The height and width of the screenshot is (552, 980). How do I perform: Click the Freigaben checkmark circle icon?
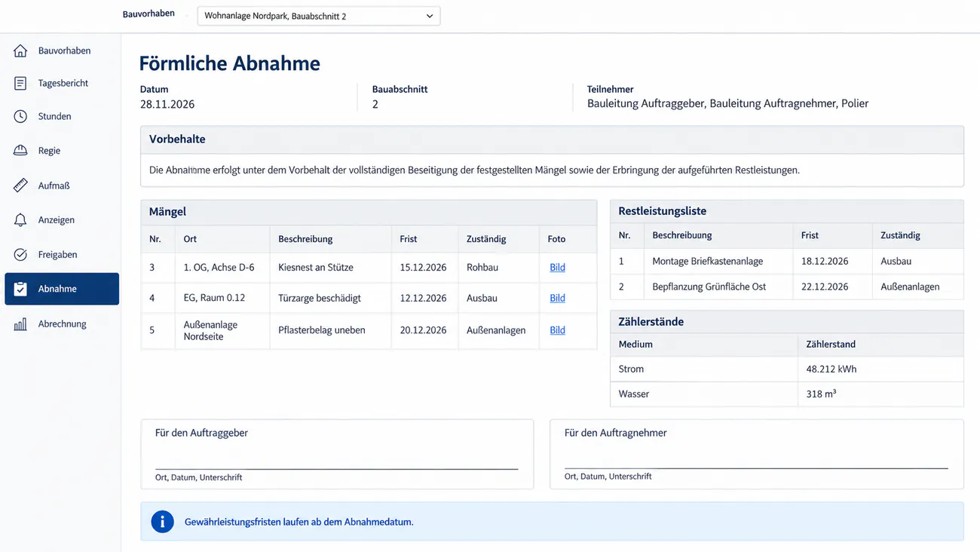click(20, 254)
